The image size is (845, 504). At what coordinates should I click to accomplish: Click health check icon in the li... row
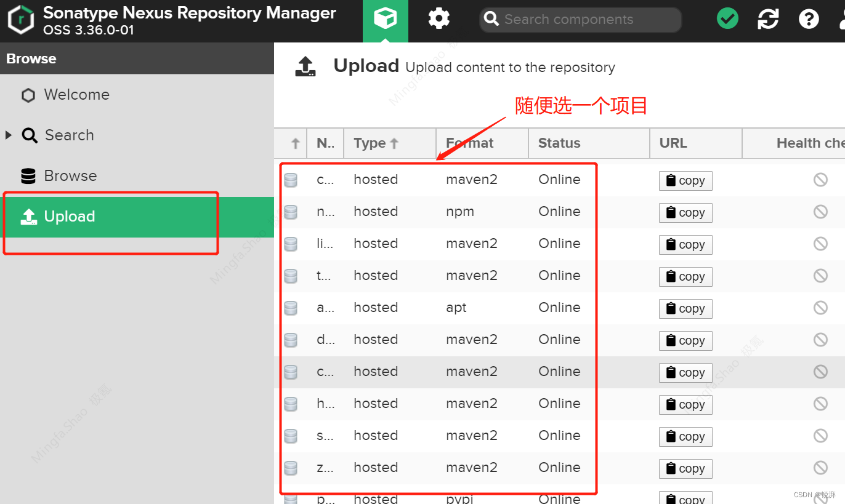pos(820,244)
